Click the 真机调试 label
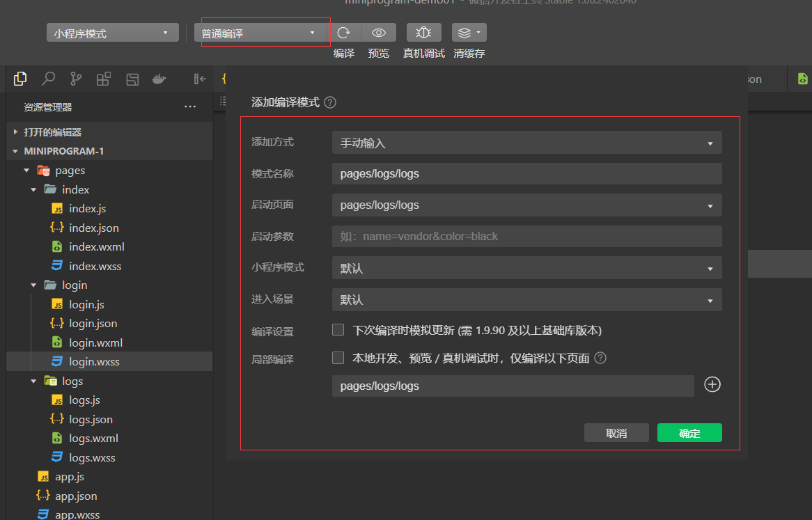This screenshot has height=520, width=812. [x=423, y=54]
